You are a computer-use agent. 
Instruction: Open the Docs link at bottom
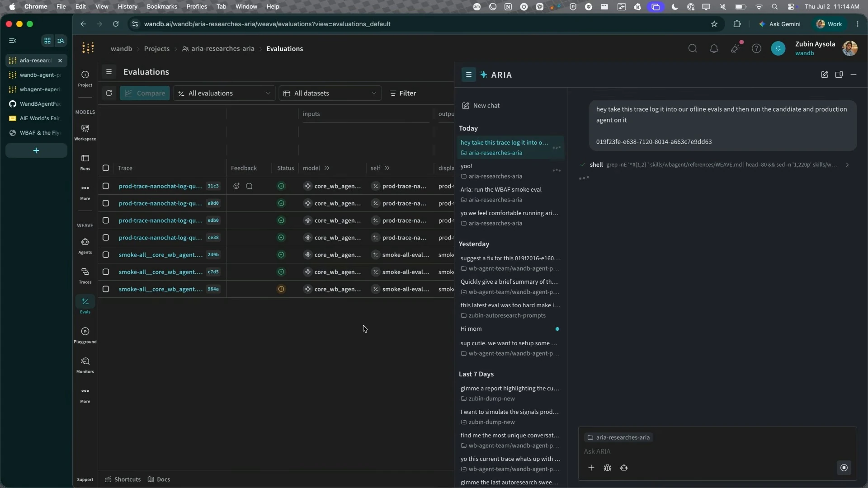coord(159,479)
